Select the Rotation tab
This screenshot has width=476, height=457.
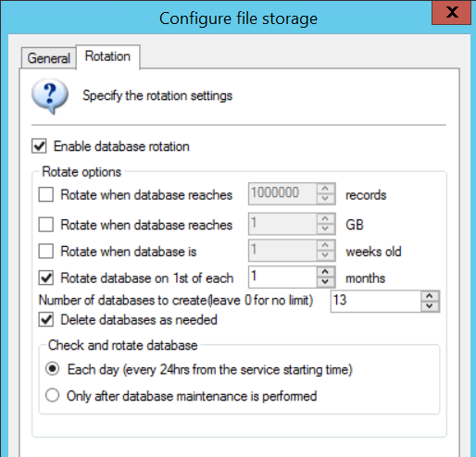(x=107, y=56)
